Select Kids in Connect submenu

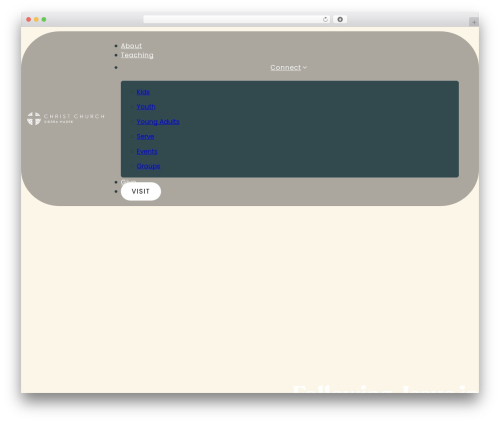[x=143, y=92]
